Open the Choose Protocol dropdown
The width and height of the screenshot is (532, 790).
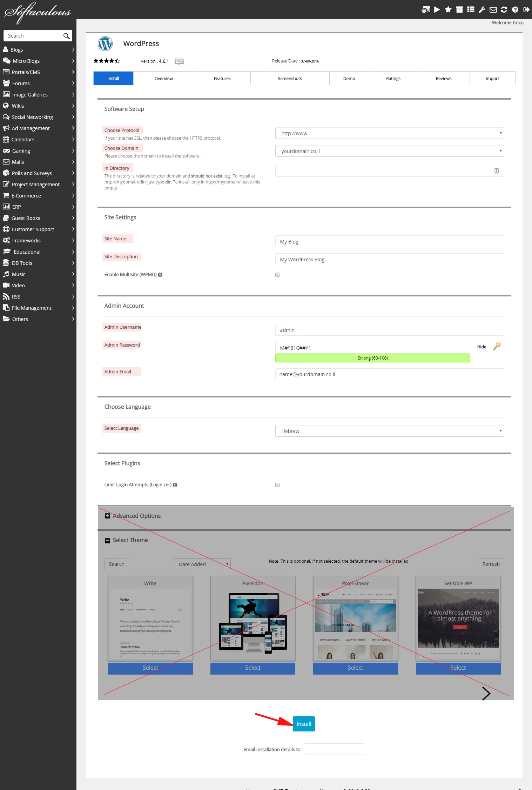tap(390, 133)
